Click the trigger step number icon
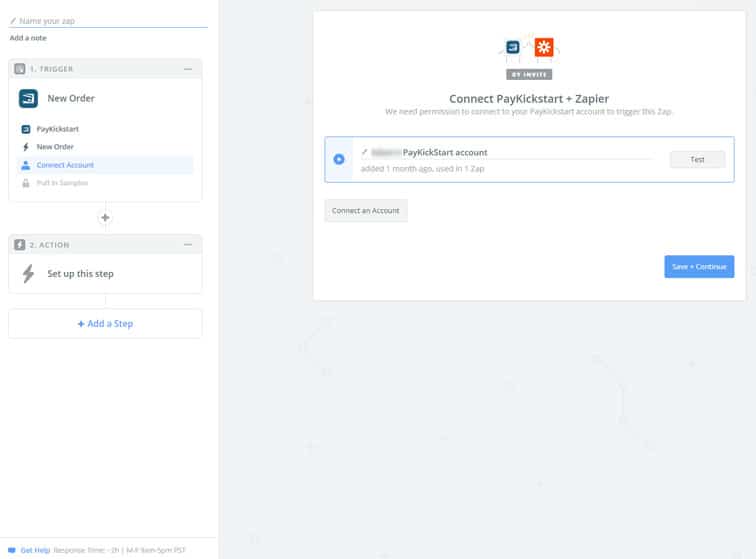Viewport: 756px width, 559px height. click(20, 69)
